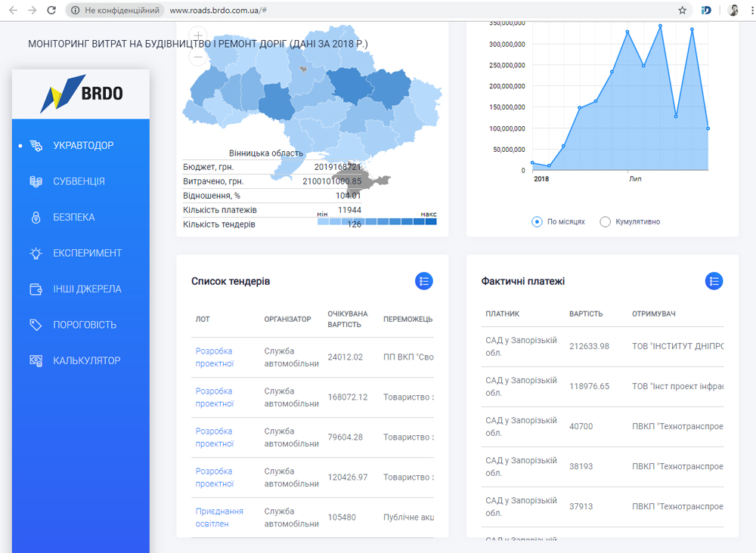Click the Безпека lock icon
This screenshot has height=553, width=756.
click(36, 218)
